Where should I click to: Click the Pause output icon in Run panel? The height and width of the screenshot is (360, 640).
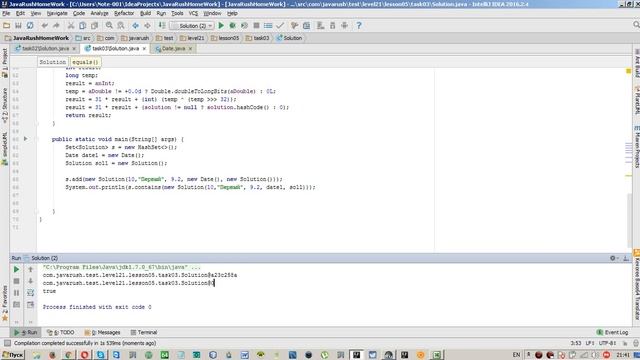(x=16, y=293)
